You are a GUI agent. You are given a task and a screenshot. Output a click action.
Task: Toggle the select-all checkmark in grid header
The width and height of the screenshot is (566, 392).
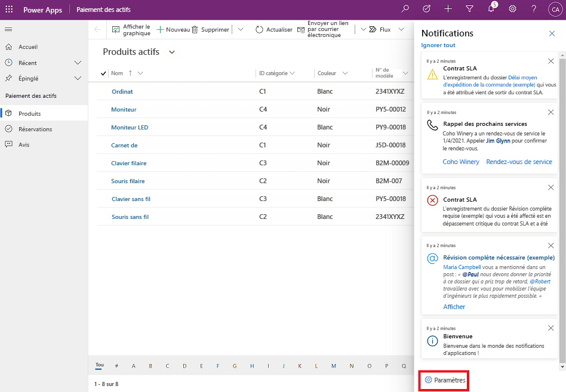click(103, 73)
